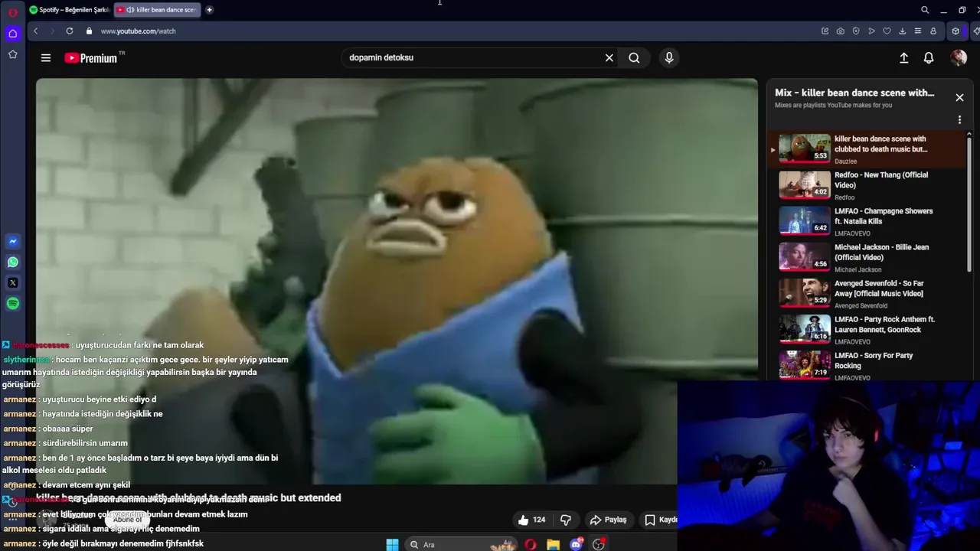Open Spotify in the Opera sidebar
Image resolution: width=980 pixels, height=551 pixels.
point(12,304)
